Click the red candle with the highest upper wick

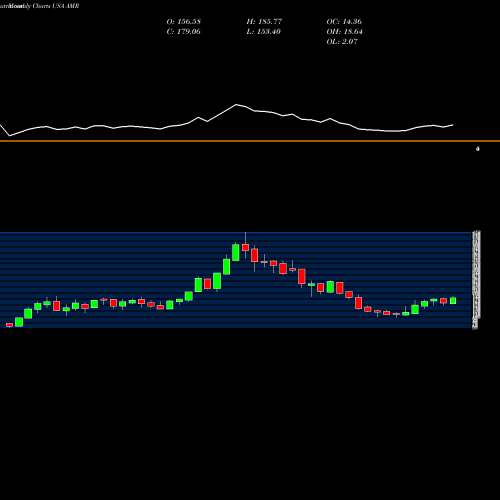(x=246, y=247)
